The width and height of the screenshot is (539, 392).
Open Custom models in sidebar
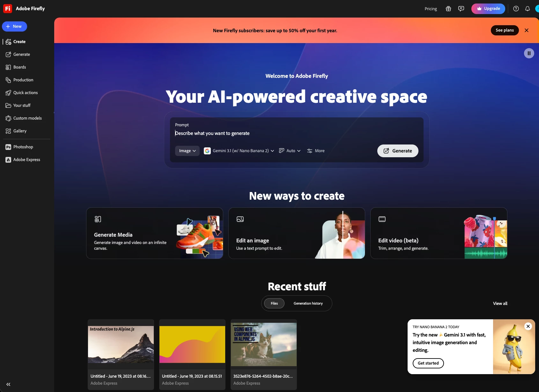click(x=27, y=118)
